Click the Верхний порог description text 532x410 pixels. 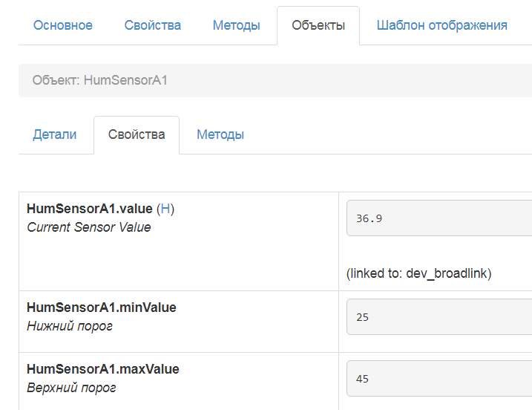[71, 388]
